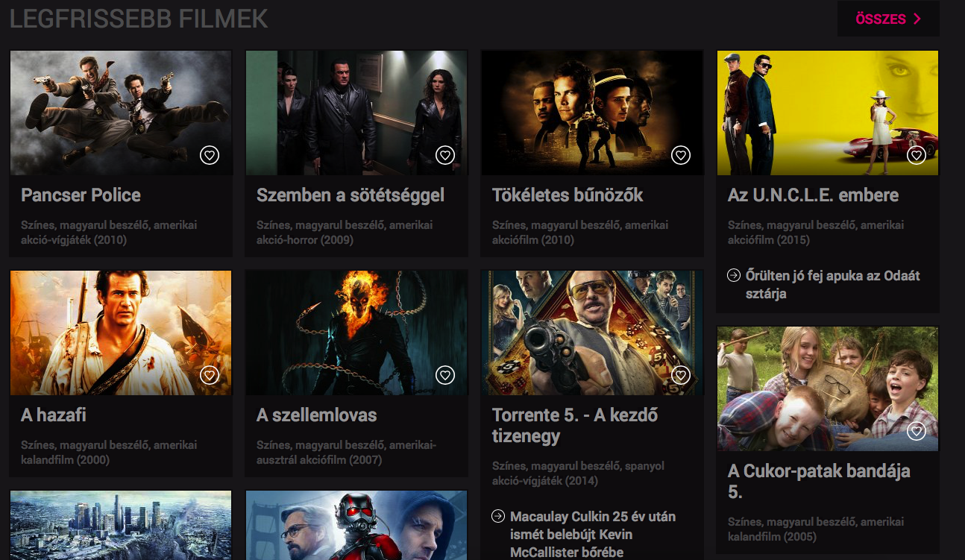Open Az U.N.C.L.E. embere yellow poster

(827, 112)
